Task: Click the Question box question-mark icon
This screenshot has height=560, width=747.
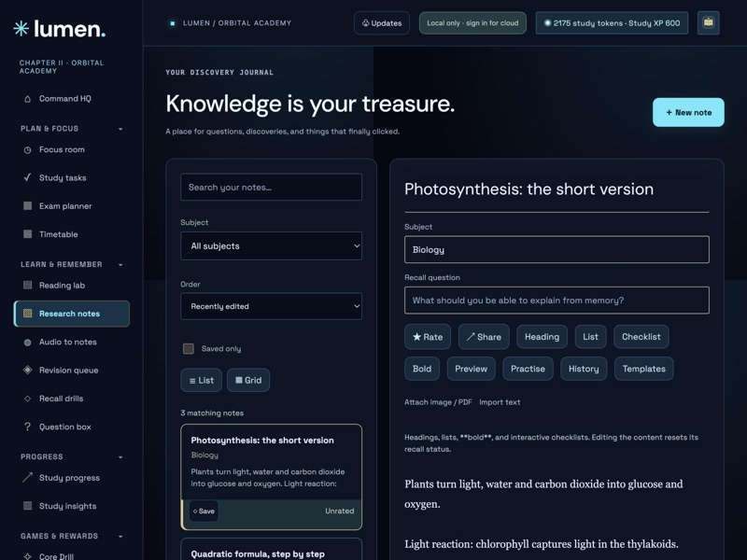Action: (28, 427)
